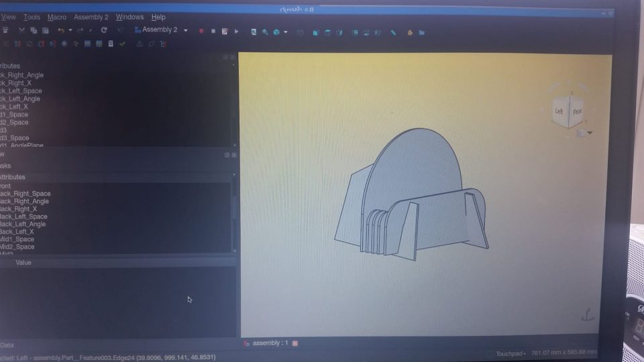
Task: Select Mid1_Space in lower attributes list
Action: click(17, 239)
